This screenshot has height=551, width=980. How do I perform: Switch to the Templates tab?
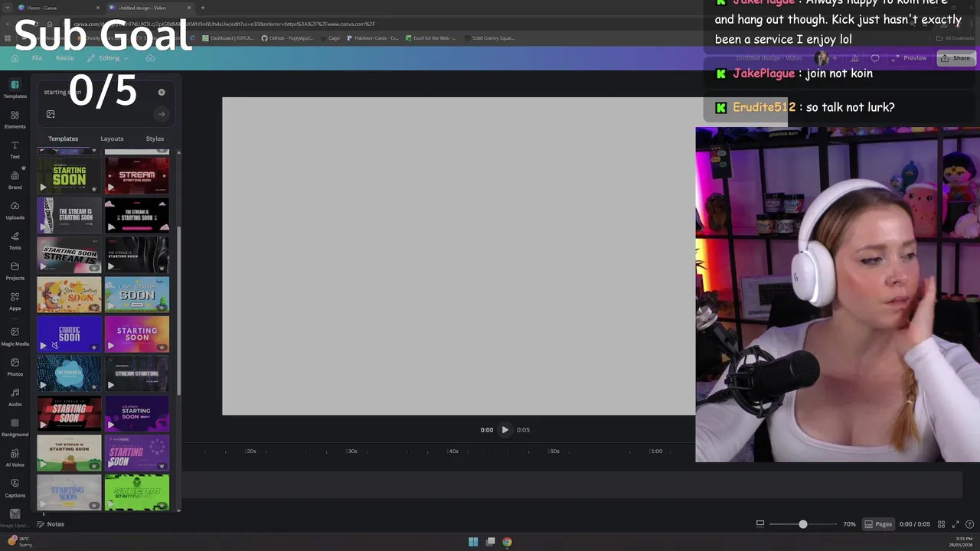coord(63,139)
